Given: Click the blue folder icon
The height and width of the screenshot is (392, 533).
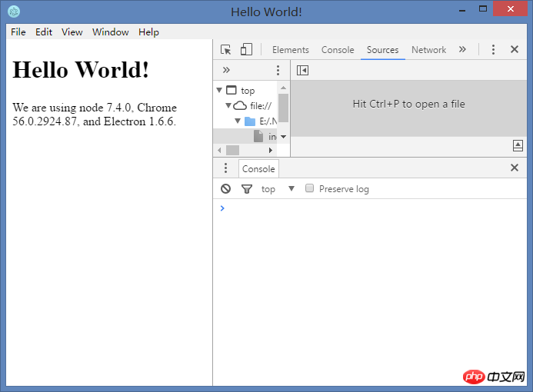Looking at the screenshot, I should coord(250,121).
